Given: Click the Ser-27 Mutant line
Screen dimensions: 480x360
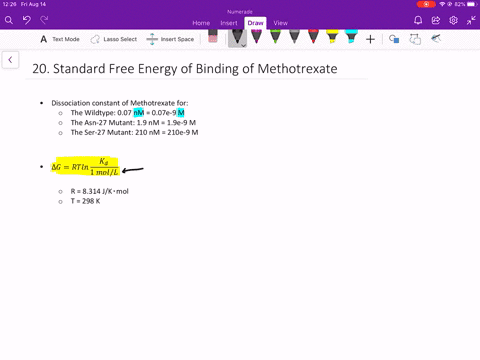Looking at the screenshot, I should [x=134, y=132].
